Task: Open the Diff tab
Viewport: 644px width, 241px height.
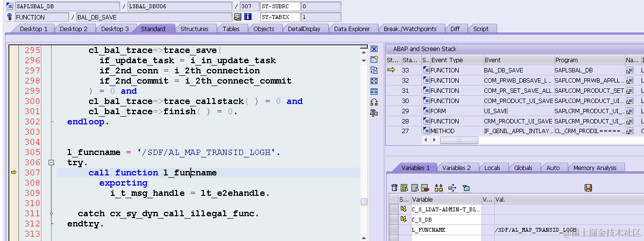Action: coord(455,29)
